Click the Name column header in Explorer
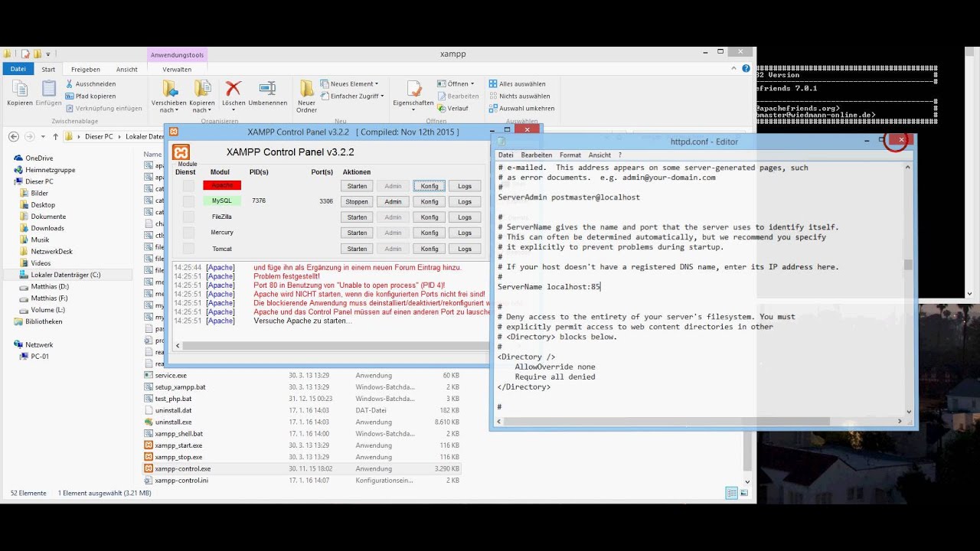The width and height of the screenshot is (980, 551). (153, 155)
